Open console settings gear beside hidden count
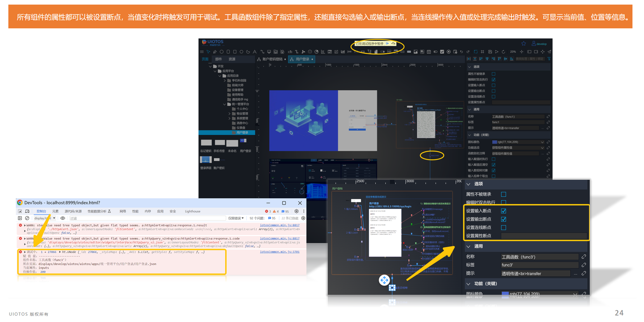The height and width of the screenshot is (322, 644). [303, 218]
